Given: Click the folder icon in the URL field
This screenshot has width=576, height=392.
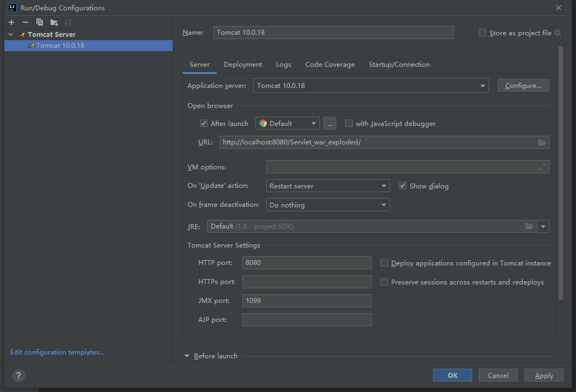Looking at the screenshot, I should [541, 142].
